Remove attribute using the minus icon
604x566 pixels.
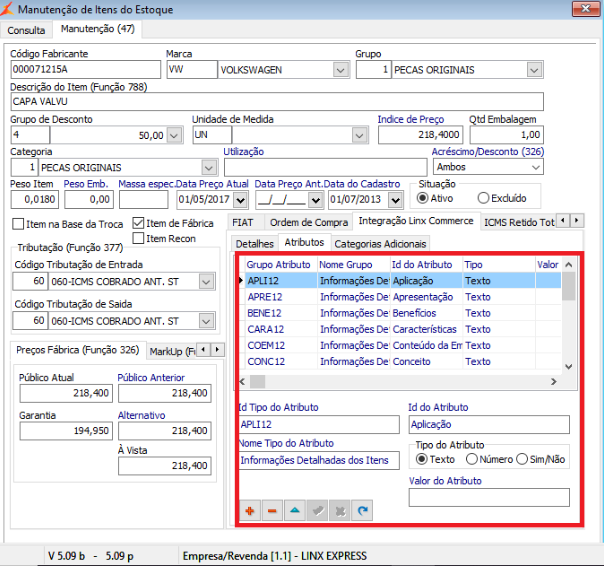pos(272,511)
